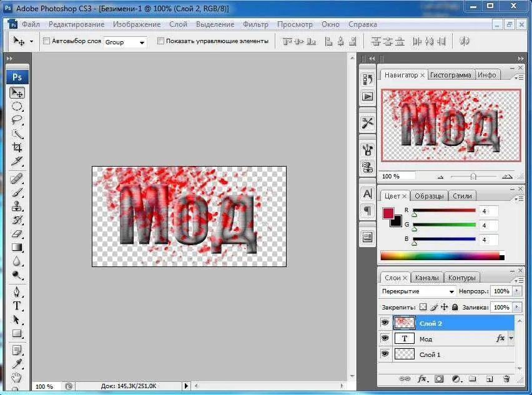Click the link layers icon
This screenshot has width=532, height=395.
click(405, 379)
